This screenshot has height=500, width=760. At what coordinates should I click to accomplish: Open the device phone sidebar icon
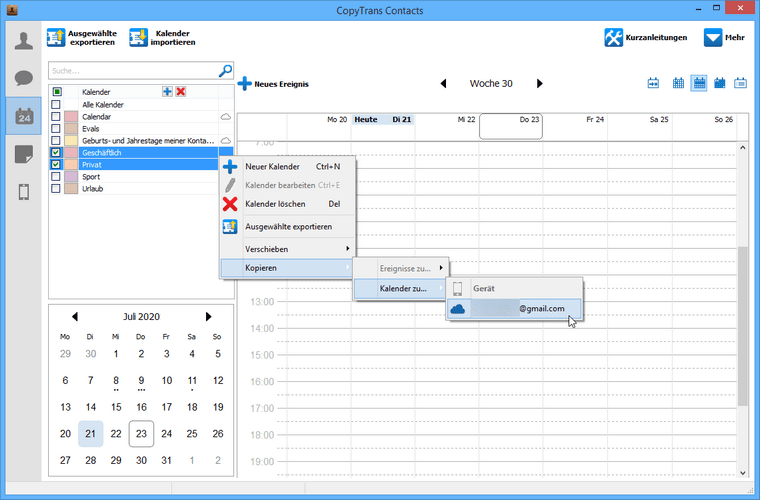tap(24, 192)
